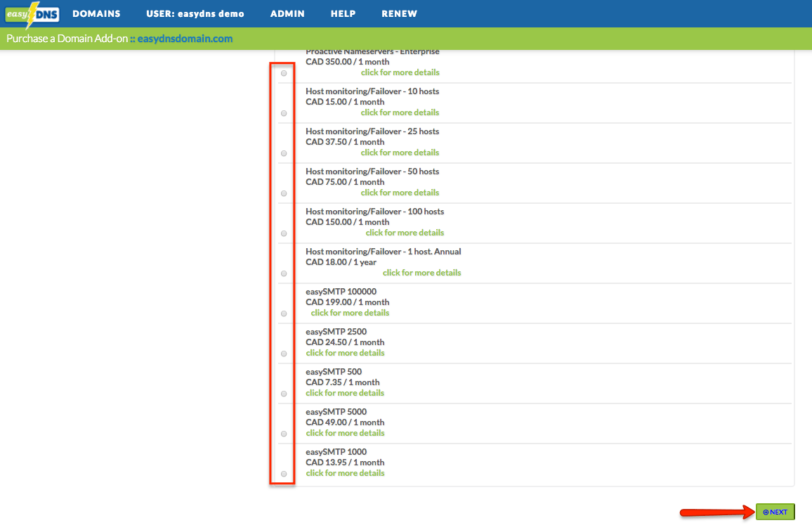Select Host monitoring 1 host Annual radio
The image size is (812, 530).
pos(284,273)
